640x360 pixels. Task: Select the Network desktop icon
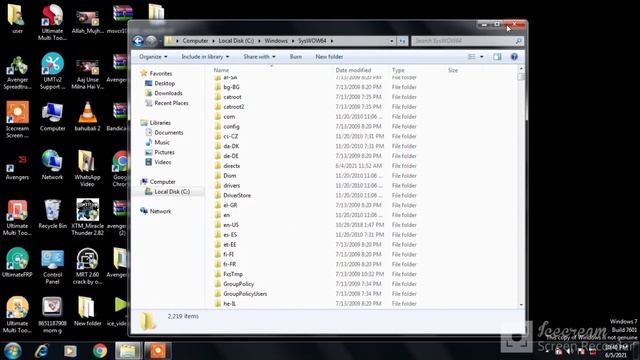52,165
